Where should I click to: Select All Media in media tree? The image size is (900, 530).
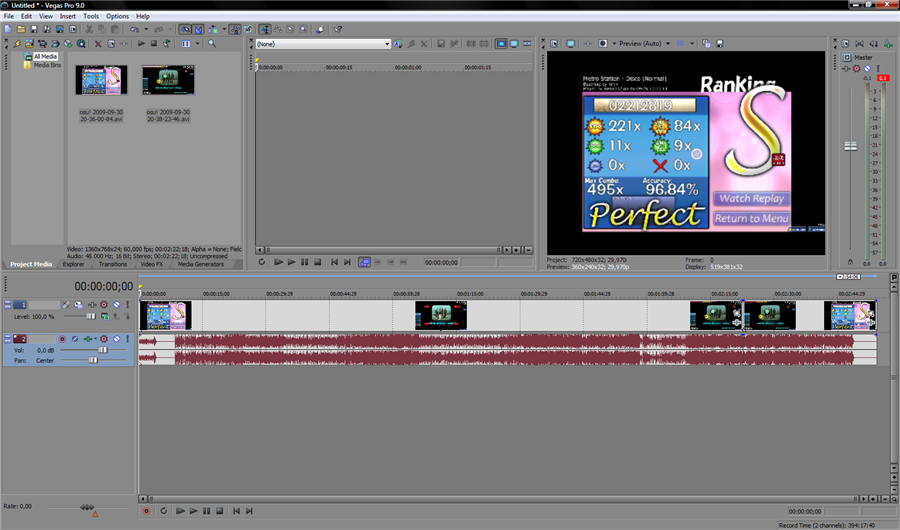(x=45, y=56)
